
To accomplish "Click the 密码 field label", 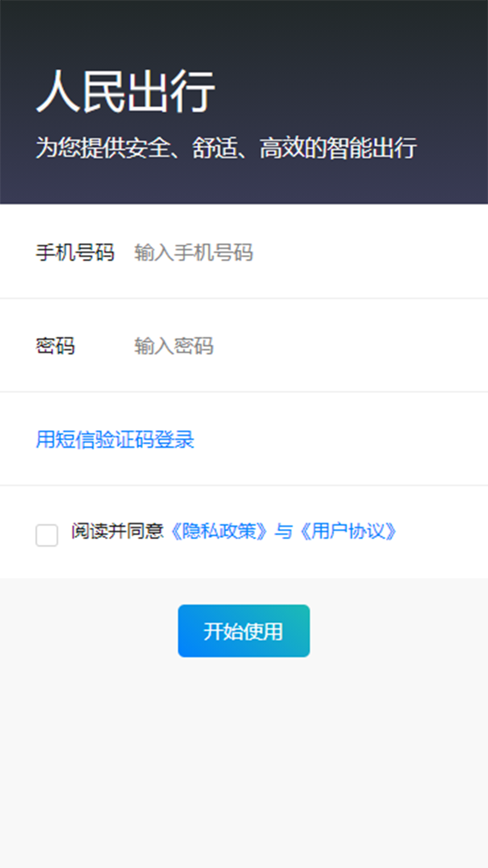I will [55, 346].
